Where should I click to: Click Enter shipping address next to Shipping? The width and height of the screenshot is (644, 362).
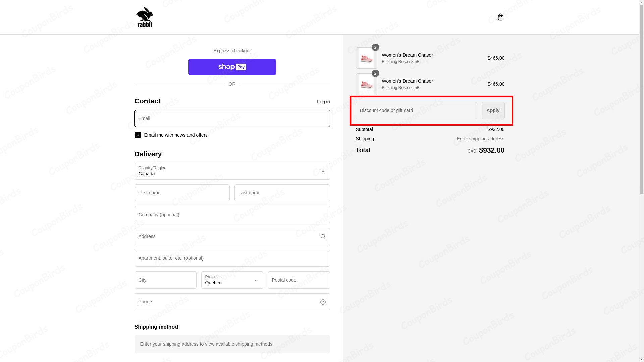[480, 139]
